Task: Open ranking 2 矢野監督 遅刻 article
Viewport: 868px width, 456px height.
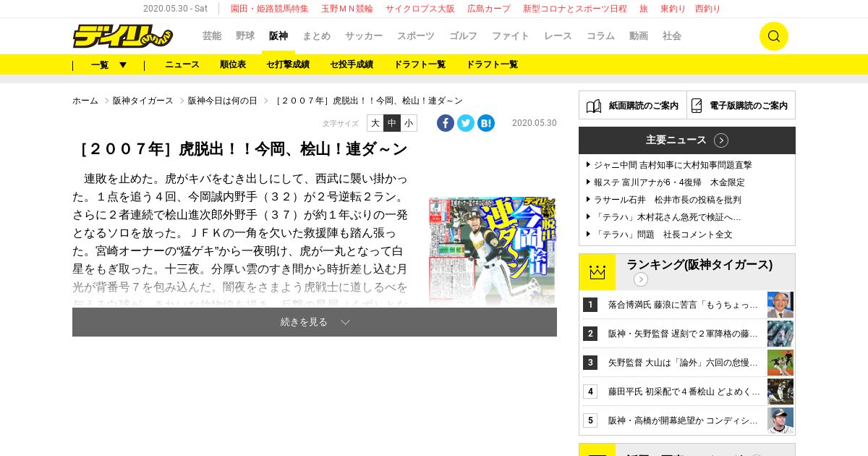Action: tap(683, 334)
